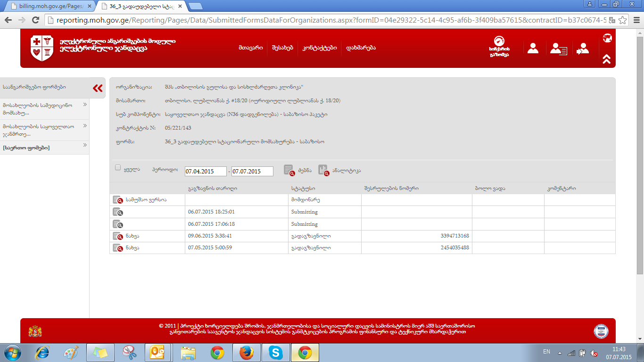Open the user details card icon
The image size is (644, 362).
[559, 49]
